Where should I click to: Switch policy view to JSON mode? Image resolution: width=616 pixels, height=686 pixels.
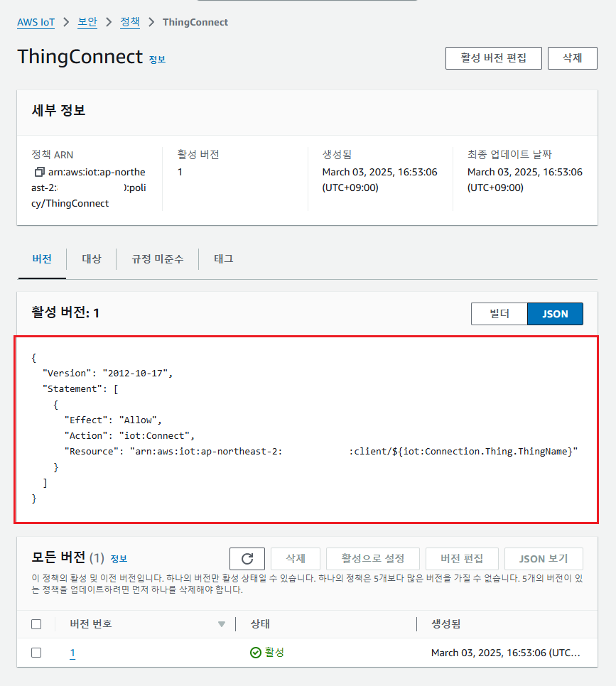pyautogui.click(x=555, y=314)
